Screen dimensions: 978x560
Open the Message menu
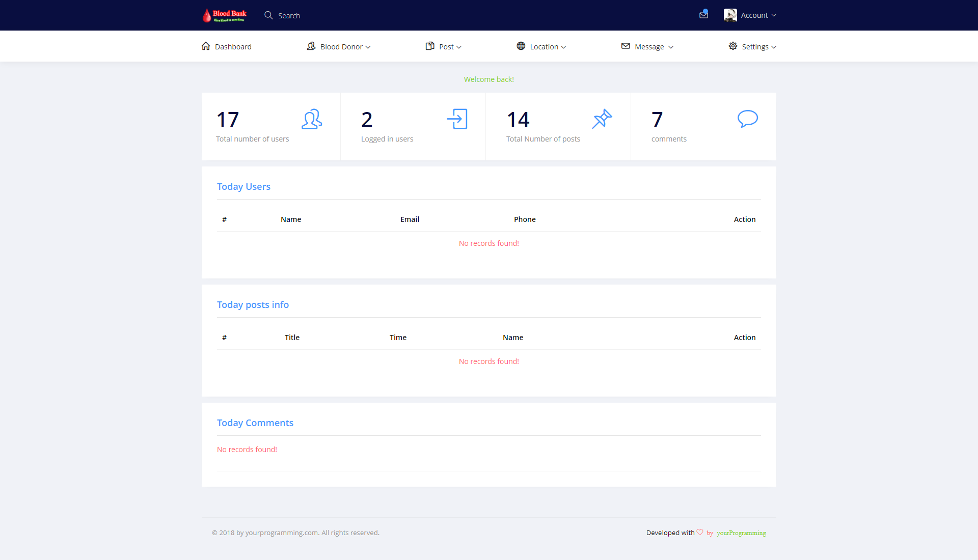(649, 47)
